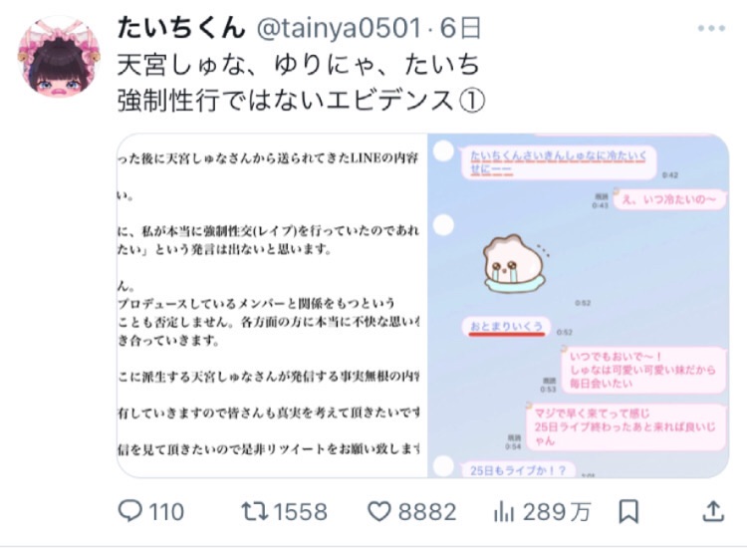The height and width of the screenshot is (560, 747).
Task: Click the 8882 likes count
Action: click(x=427, y=512)
